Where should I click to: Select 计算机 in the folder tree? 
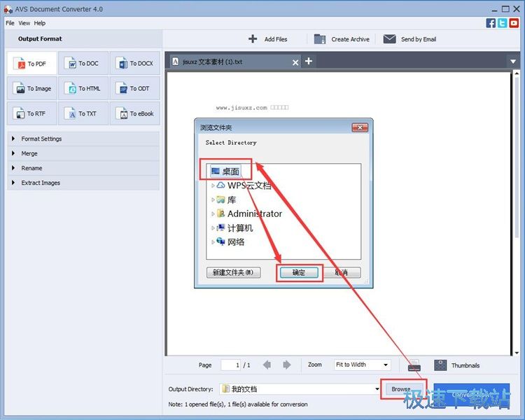click(x=235, y=228)
